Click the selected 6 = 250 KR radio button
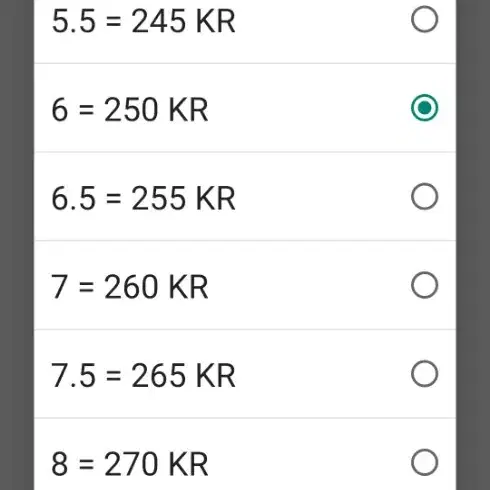 (424, 108)
